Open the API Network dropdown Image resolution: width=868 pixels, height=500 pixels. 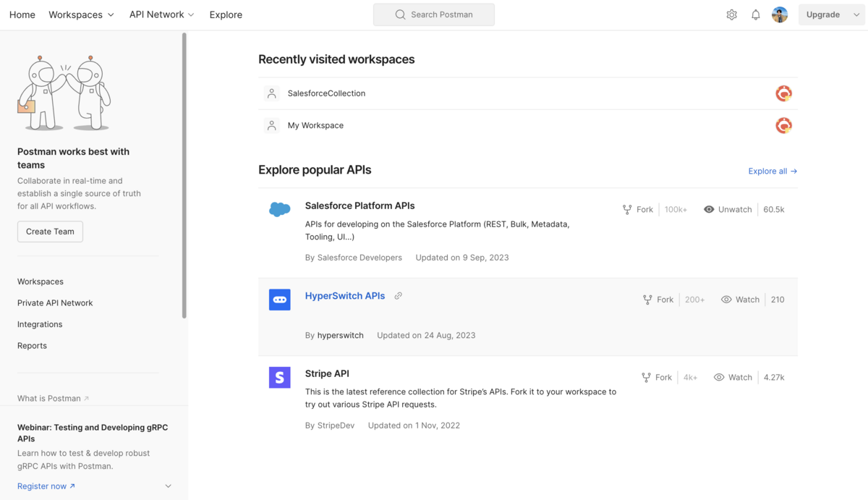click(161, 14)
